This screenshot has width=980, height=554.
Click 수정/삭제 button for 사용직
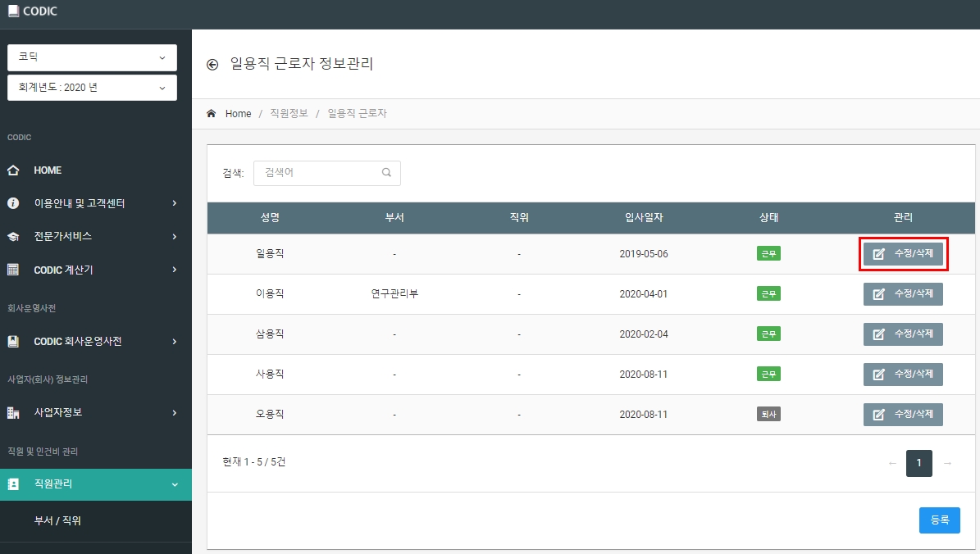pos(903,375)
